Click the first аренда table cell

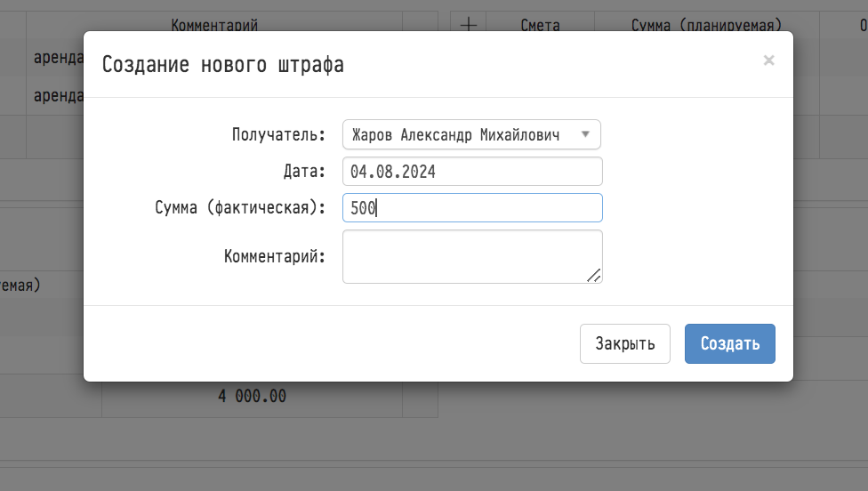pos(56,58)
